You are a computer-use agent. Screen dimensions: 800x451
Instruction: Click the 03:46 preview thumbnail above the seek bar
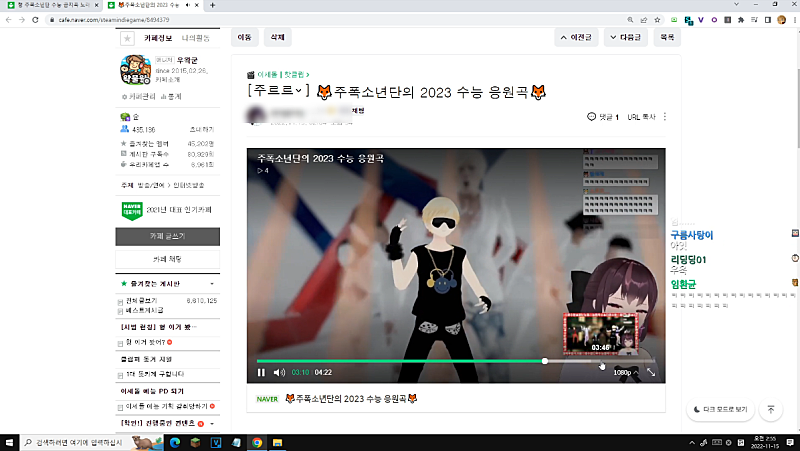(601, 334)
